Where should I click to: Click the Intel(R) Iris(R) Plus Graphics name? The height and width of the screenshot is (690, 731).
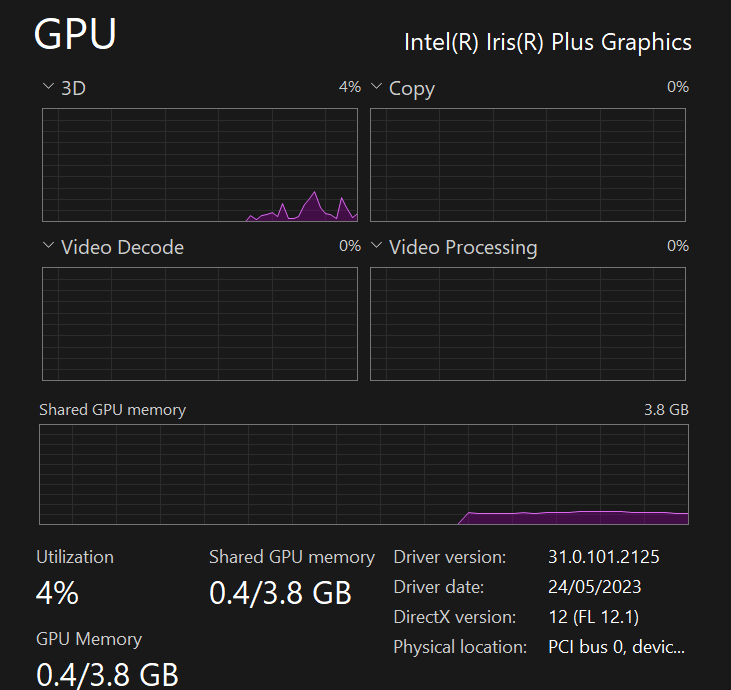(548, 42)
